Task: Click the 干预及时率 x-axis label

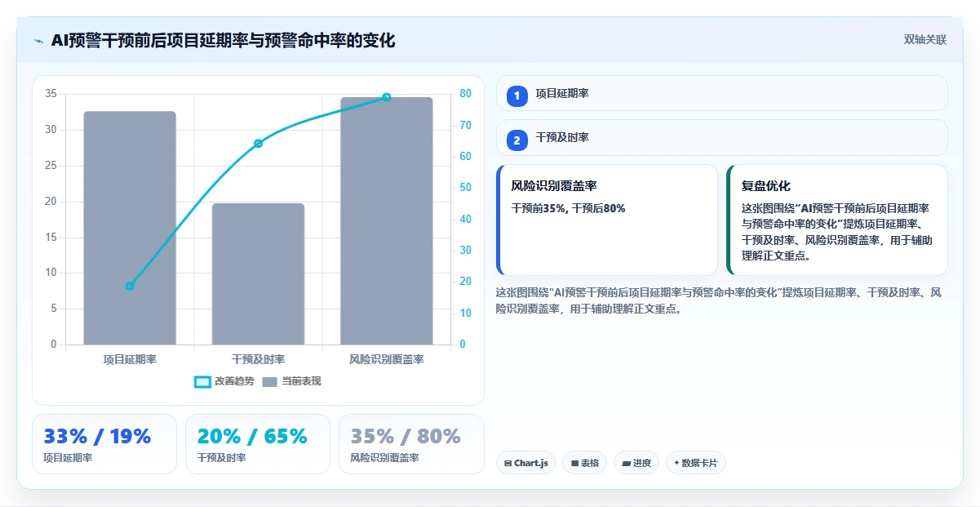Action: (258, 359)
